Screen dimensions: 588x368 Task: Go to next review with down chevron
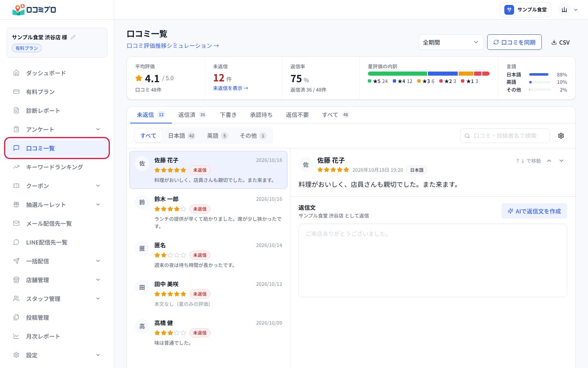pos(561,161)
